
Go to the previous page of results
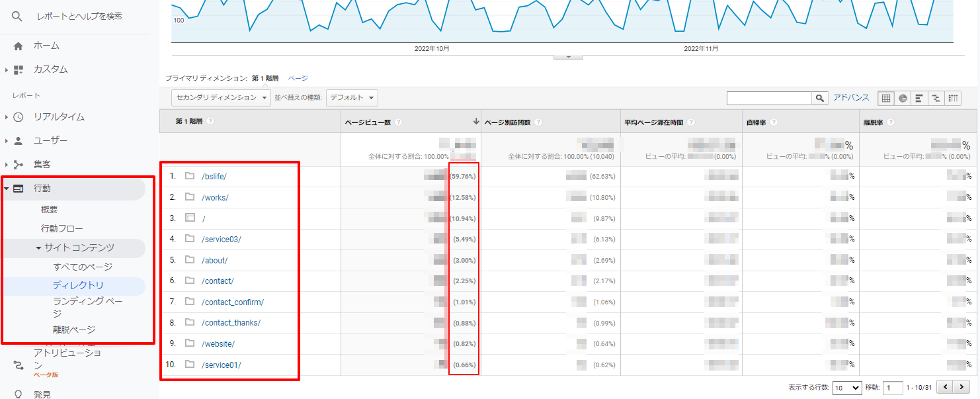946,387
